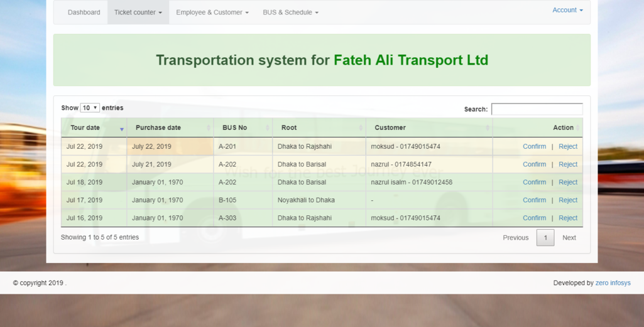Expand the Ticket counter menu
644x327 pixels.
138,13
